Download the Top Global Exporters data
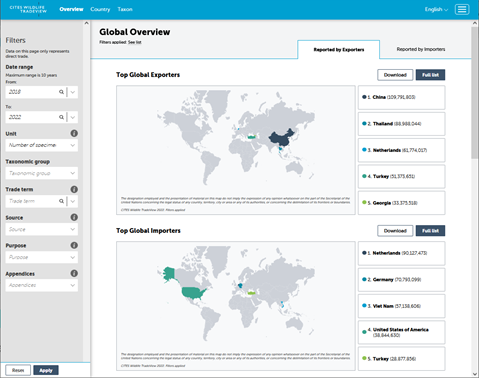Viewport: 479px width, 378px height. coord(395,75)
